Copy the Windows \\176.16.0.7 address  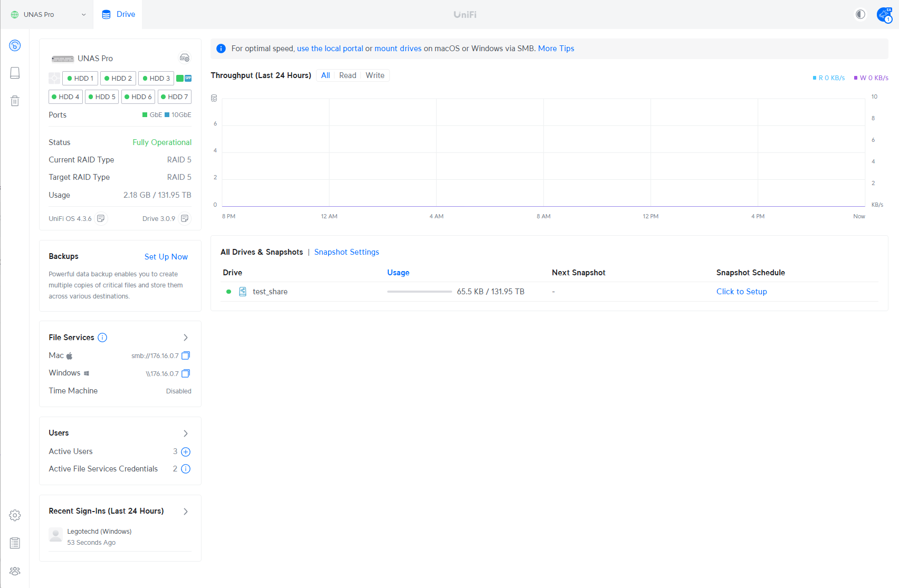coord(186,373)
